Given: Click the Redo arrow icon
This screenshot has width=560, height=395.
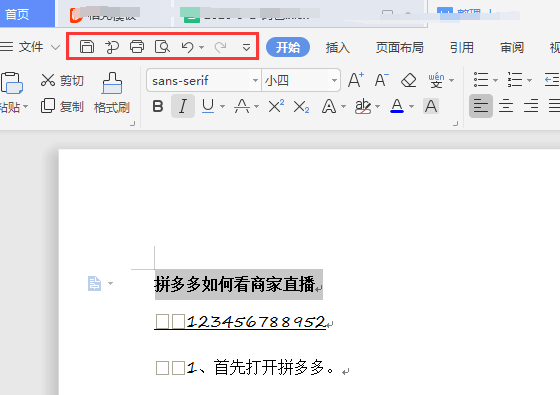Looking at the screenshot, I should pos(220,47).
